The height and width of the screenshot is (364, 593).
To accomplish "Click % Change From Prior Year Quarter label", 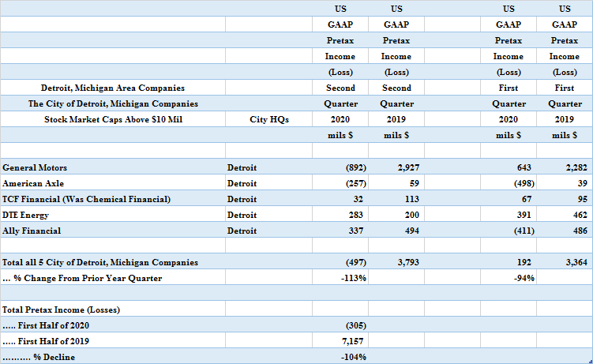I will point(82,278).
